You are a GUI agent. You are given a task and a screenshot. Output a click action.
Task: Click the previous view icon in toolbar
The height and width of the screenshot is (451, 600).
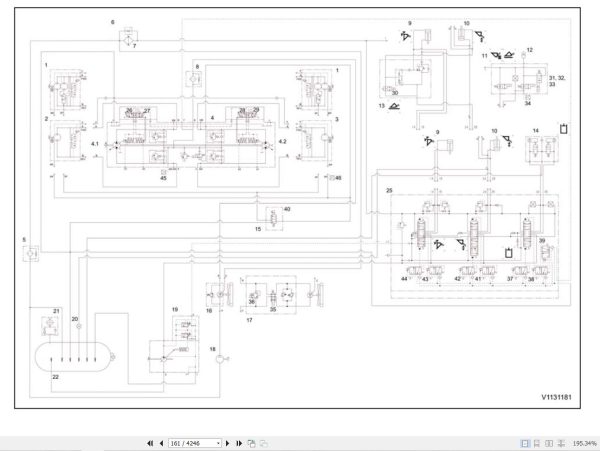(x=251, y=443)
